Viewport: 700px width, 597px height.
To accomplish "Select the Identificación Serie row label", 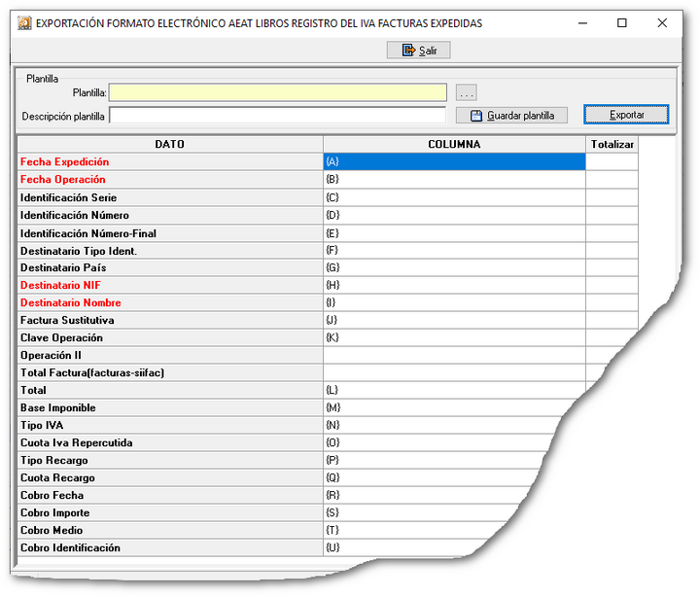I will tap(170, 197).
